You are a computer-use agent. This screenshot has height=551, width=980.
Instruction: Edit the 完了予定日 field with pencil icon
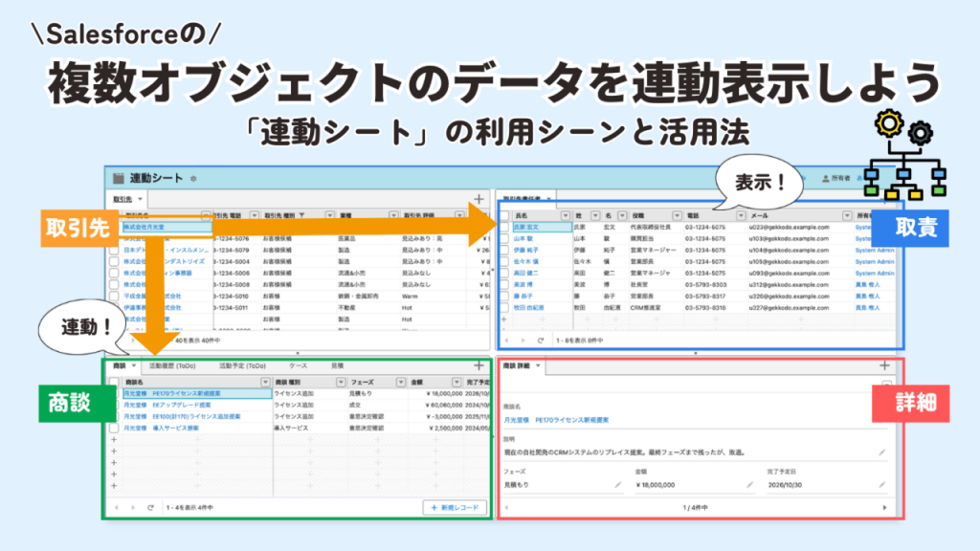(x=881, y=485)
